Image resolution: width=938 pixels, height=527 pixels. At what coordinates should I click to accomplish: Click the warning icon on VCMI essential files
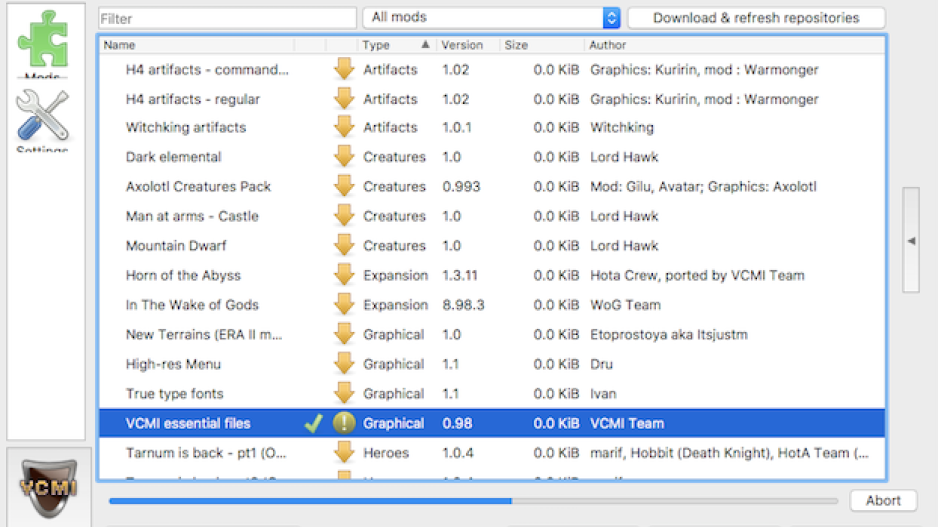click(x=344, y=423)
